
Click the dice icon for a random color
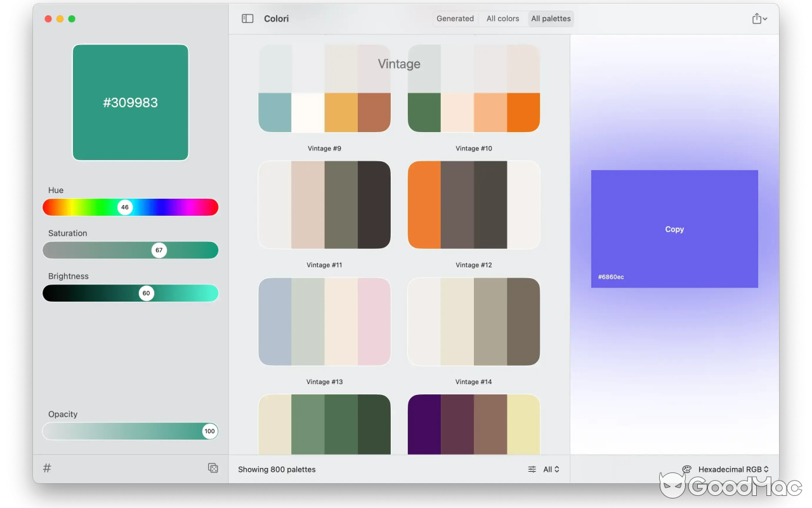[213, 468]
